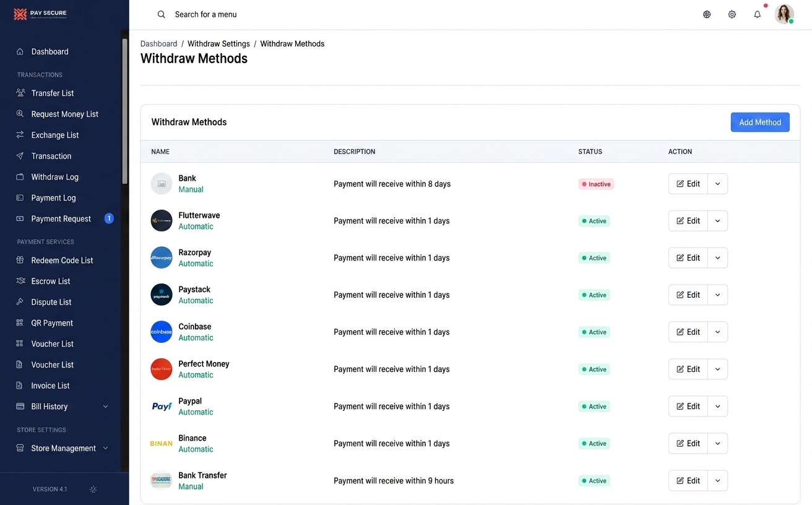The image size is (812, 505).
Task: Open the notifications bell
Action: coord(758,14)
